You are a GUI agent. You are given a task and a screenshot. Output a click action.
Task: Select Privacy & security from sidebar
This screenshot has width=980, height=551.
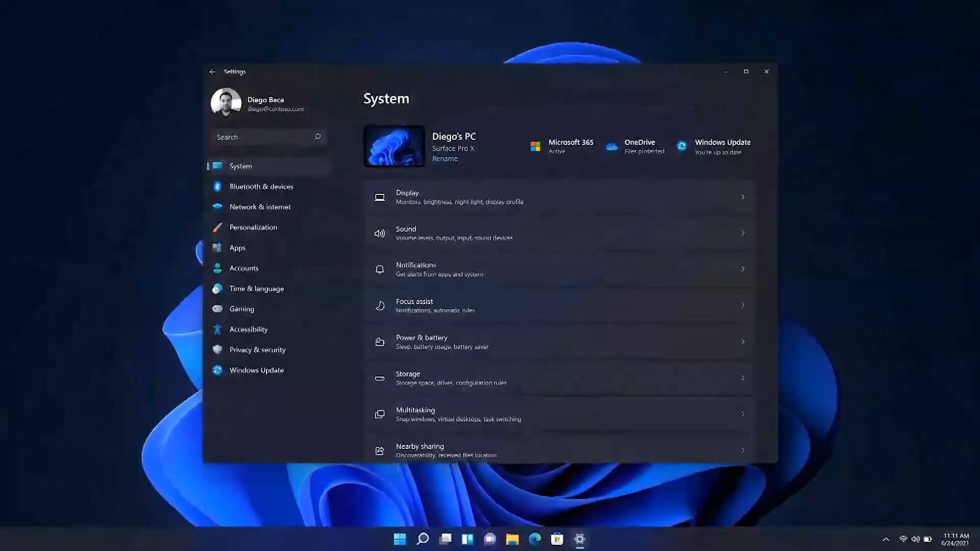tap(257, 349)
